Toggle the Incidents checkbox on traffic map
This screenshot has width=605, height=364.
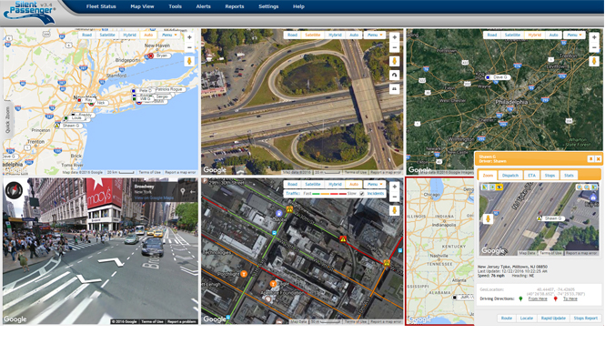click(361, 194)
